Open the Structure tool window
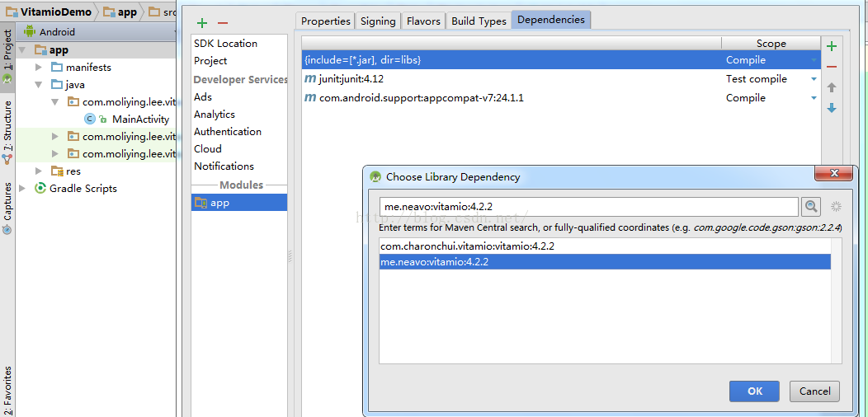Viewport: 868px width, 417px height. [7, 132]
